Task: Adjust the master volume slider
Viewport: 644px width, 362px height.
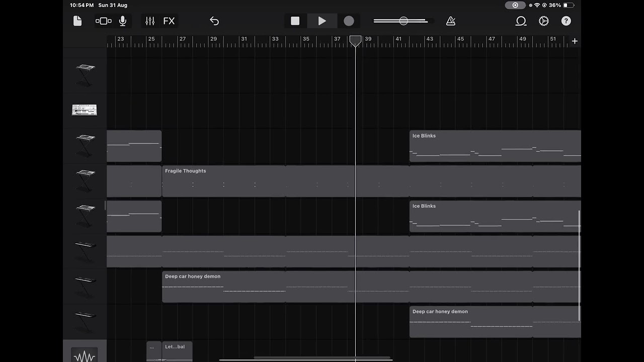Action: coord(404,21)
